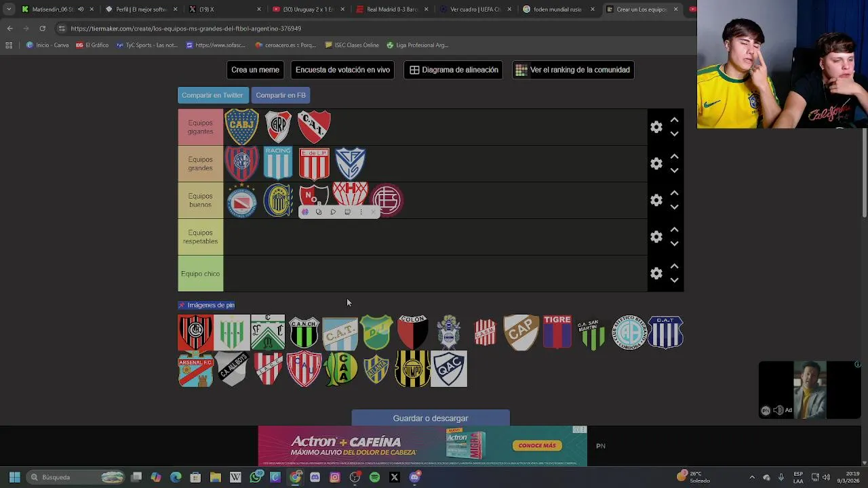Move Equipos gigantes row up with chevron

point(674,120)
